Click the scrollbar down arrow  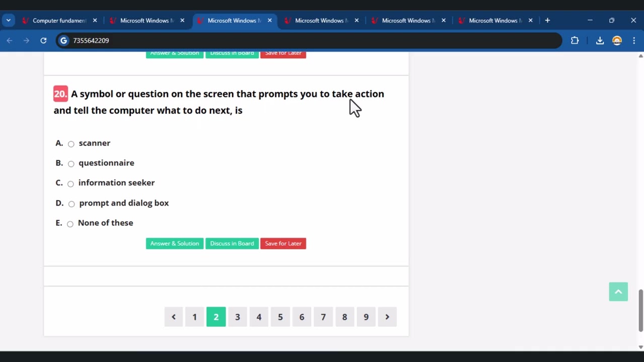(640, 347)
